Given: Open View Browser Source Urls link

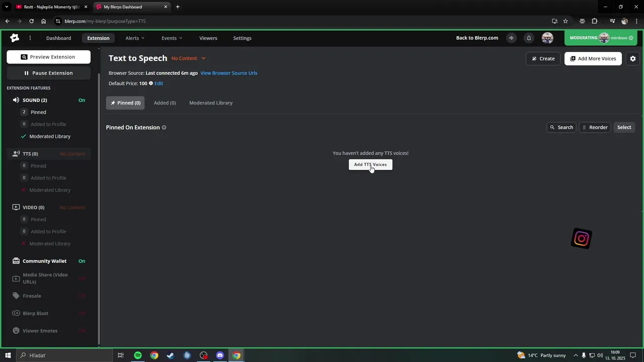Looking at the screenshot, I should pyautogui.click(x=228, y=73).
